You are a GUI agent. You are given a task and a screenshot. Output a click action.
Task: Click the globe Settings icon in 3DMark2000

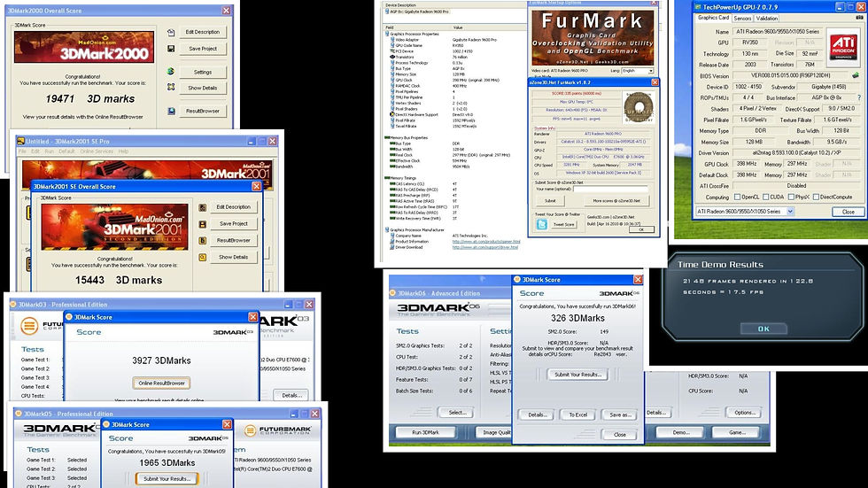(171, 72)
